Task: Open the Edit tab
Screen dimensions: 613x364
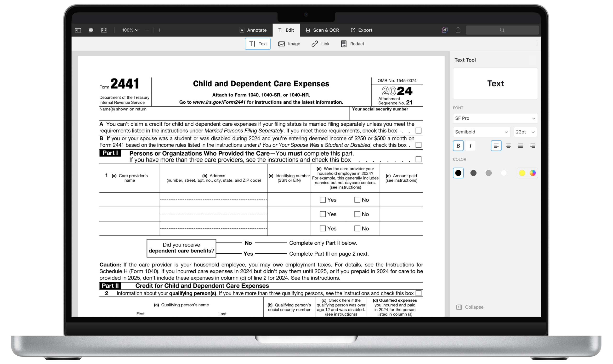Action: [286, 30]
